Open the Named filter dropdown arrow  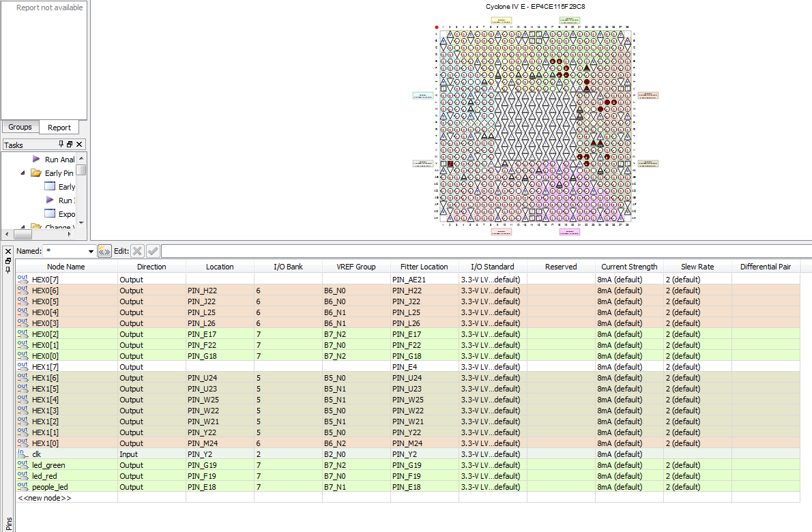[91, 251]
